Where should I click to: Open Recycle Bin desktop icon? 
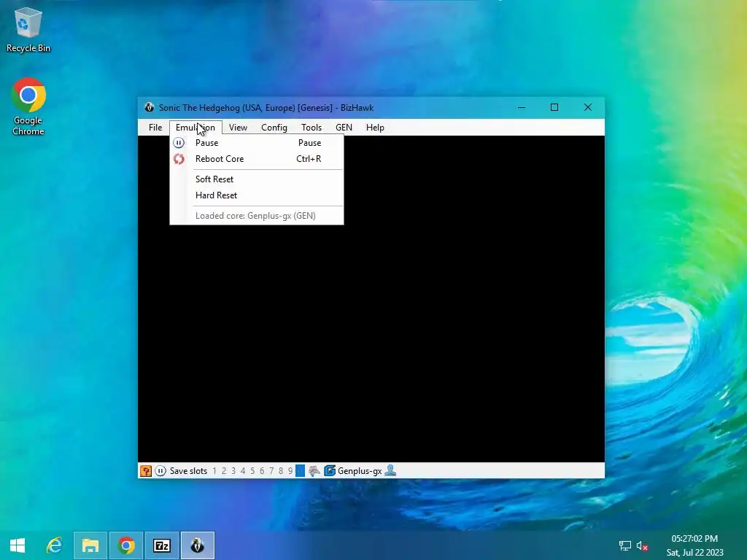[x=28, y=30]
